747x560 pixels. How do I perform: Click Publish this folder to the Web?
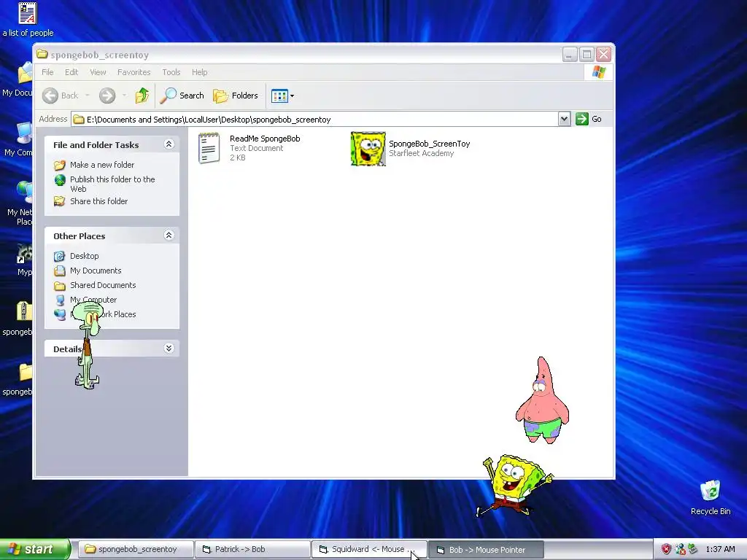click(x=112, y=184)
